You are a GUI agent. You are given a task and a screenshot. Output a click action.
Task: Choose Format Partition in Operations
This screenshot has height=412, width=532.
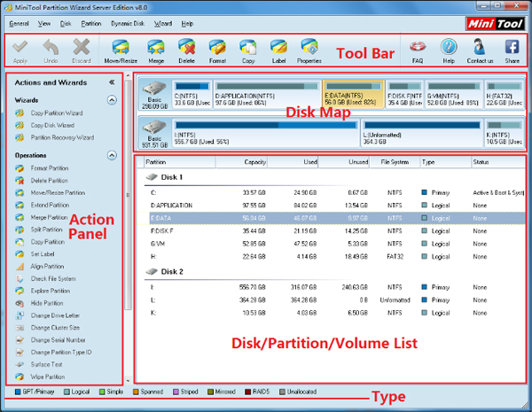[x=50, y=168]
